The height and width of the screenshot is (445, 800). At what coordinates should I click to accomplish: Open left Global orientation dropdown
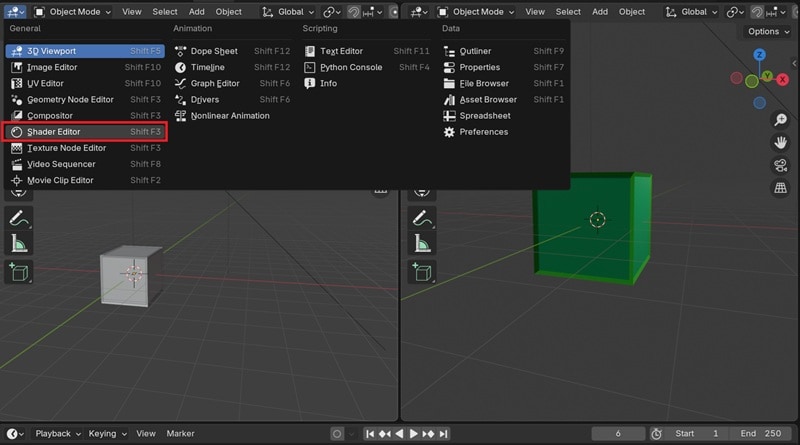coord(288,12)
